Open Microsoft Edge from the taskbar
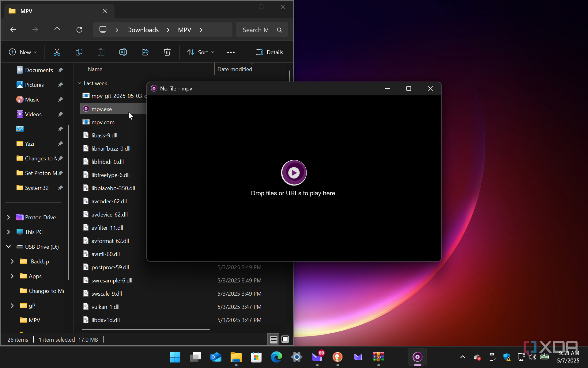Viewport: 588px width, 368px height. 277,357
